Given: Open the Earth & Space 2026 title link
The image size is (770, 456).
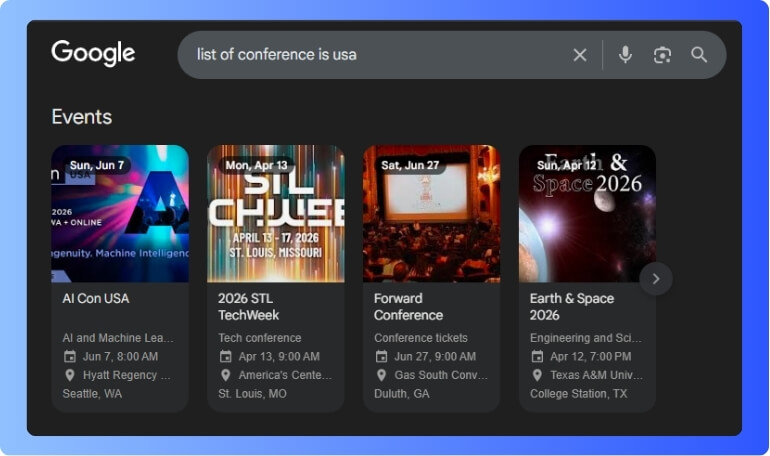Looking at the screenshot, I should (572, 307).
